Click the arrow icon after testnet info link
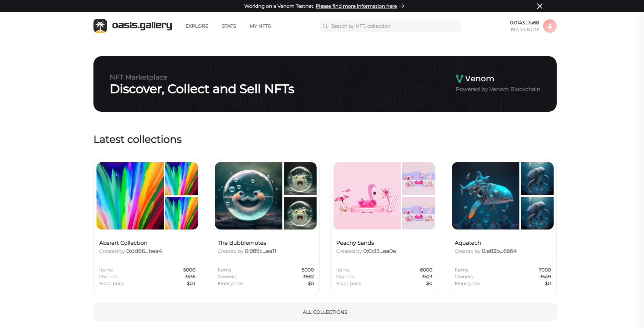The width and height of the screenshot is (644, 328). click(402, 6)
